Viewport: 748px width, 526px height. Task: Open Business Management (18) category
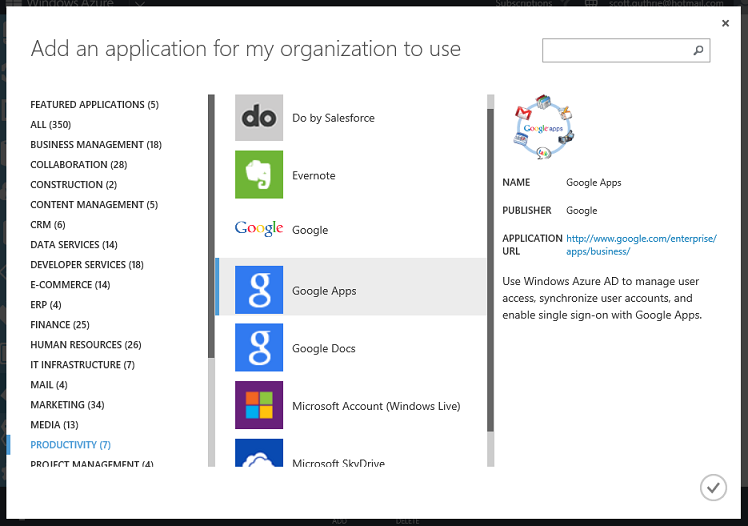tap(96, 144)
